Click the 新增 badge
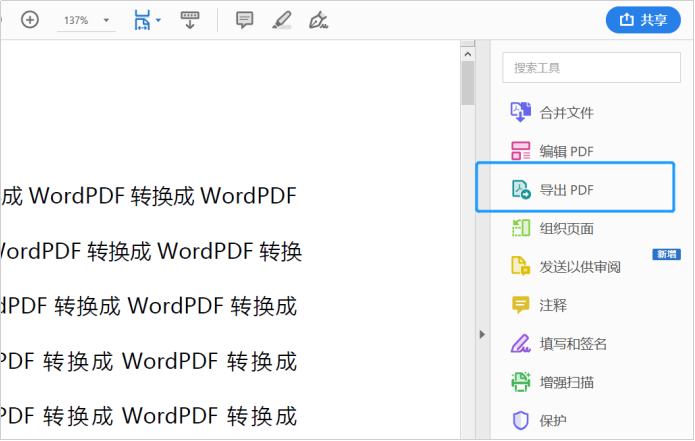This screenshot has width=695, height=441. (666, 254)
